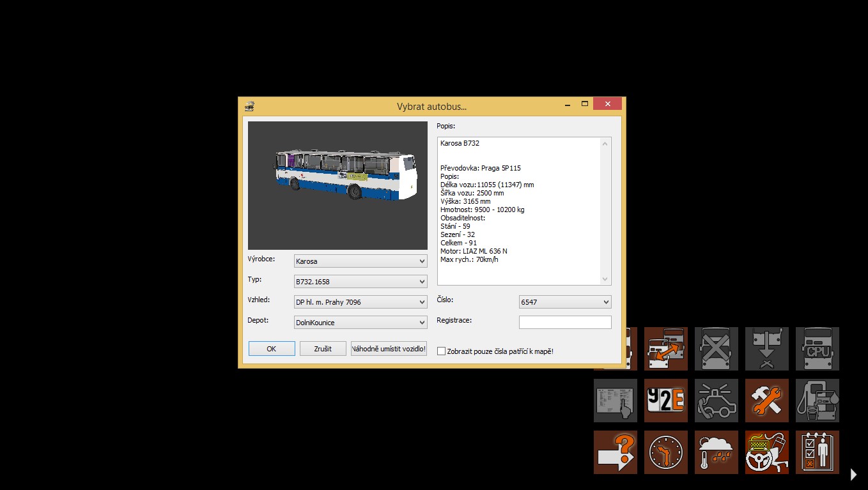The height and width of the screenshot is (490, 868).
Task: Expand the Depot dropdown showing DolniKounice
Action: click(x=360, y=323)
